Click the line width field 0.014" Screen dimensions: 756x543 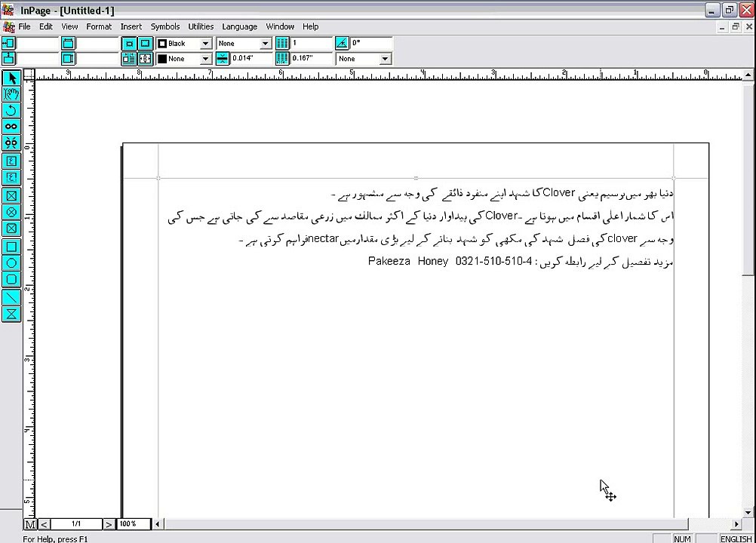coord(252,59)
